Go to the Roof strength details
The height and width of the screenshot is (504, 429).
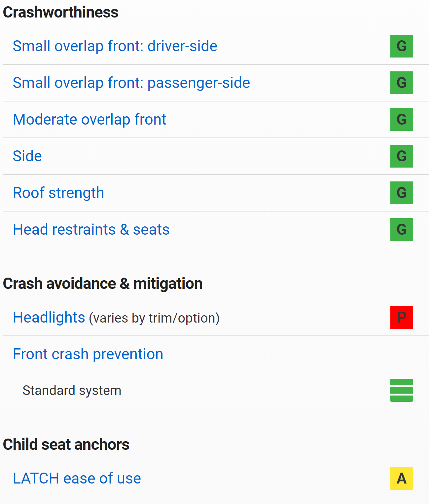tap(58, 193)
